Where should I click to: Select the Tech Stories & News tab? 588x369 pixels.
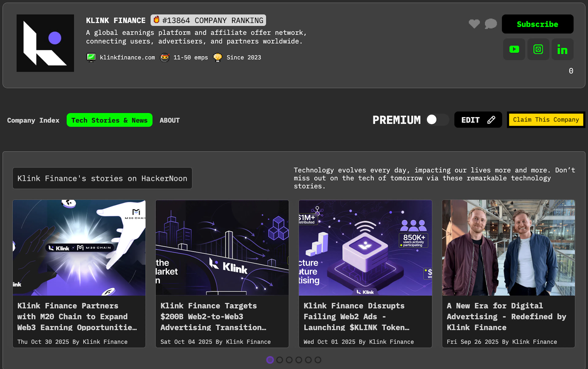tap(109, 120)
